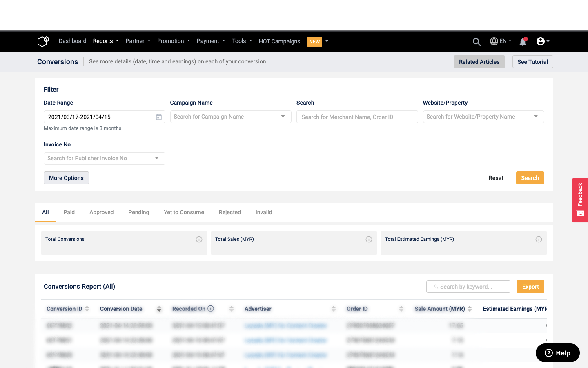Viewport: 588px width, 368px height.
Task: Click the company logo in the navbar
Action: pos(43,41)
